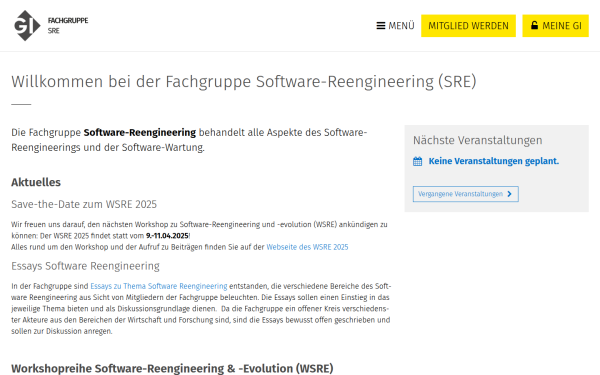Click the 'Nächste Veranstaltungen' sidebar title
600x375 pixels.
[478, 140]
